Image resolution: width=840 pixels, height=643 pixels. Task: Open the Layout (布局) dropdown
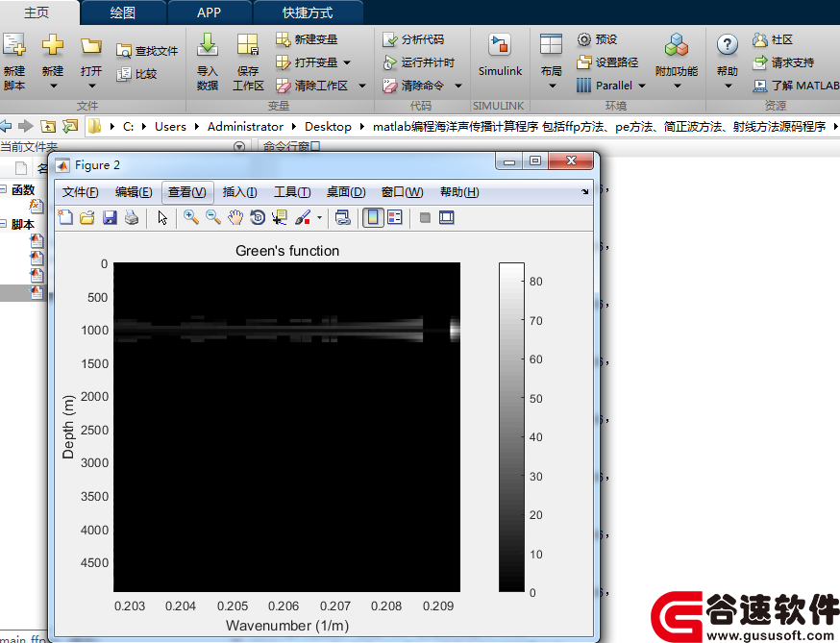[x=552, y=86]
